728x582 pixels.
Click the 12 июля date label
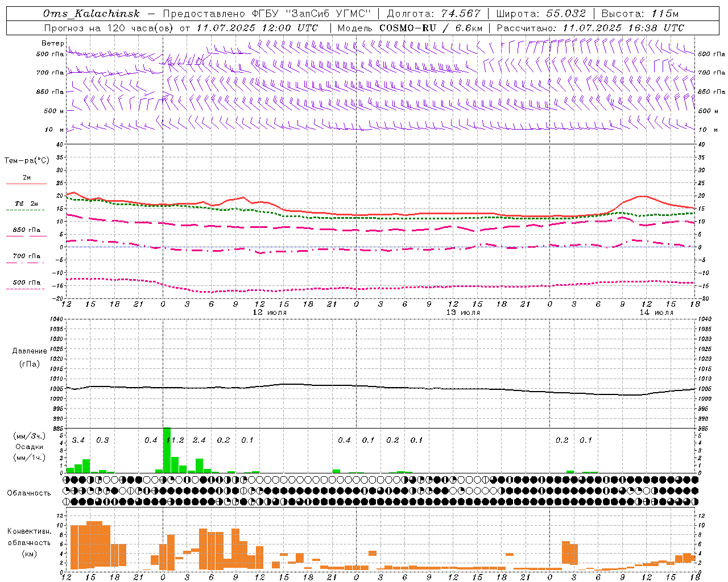coord(270,313)
